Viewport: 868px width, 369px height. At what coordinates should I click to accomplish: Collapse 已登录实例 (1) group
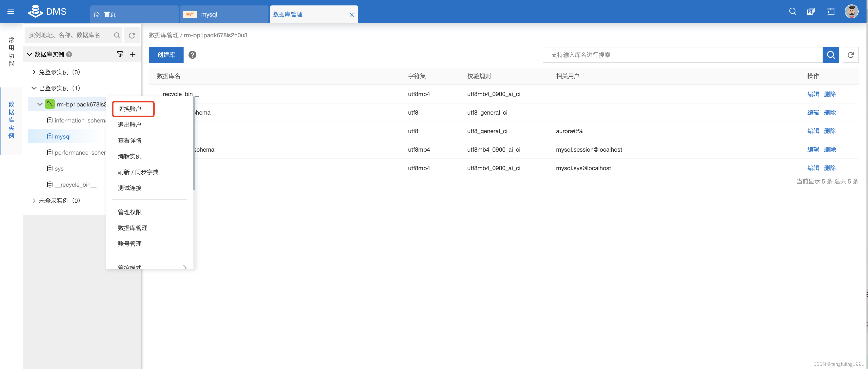click(x=34, y=88)
